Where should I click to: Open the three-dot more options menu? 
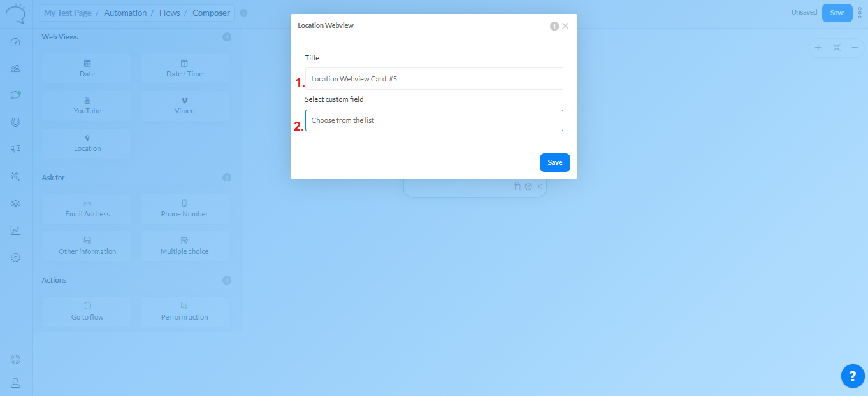click(x=860, y=13)
